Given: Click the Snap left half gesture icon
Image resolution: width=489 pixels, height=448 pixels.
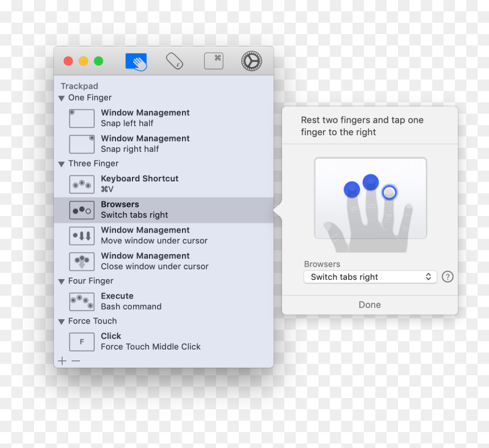Looking at the screenshot, I should click(x=82, y=118).
